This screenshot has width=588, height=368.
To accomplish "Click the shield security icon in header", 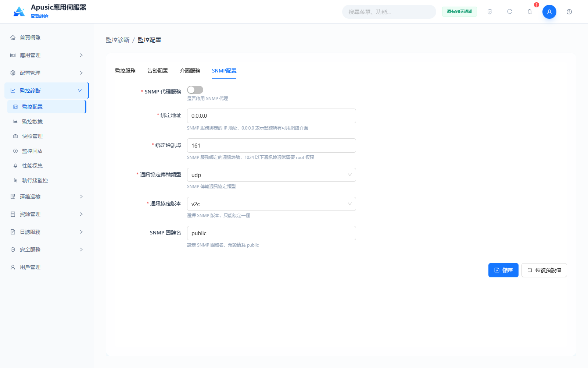I will 490,12.
